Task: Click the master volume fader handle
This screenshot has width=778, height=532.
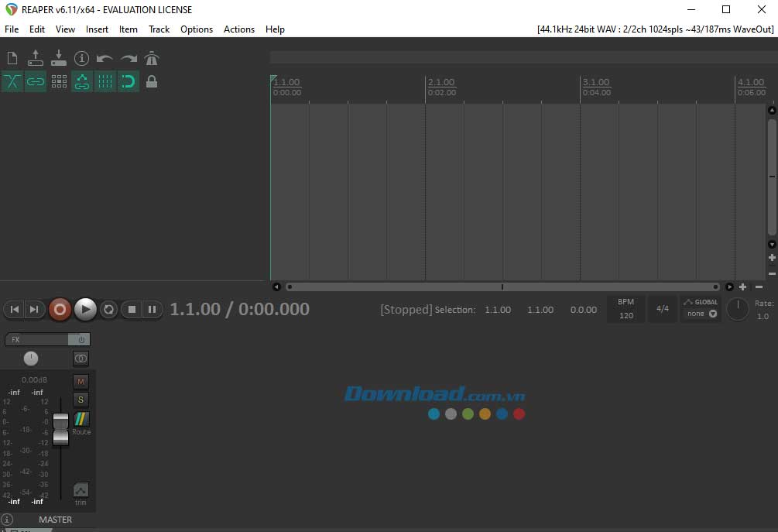Action: [60, 429]
